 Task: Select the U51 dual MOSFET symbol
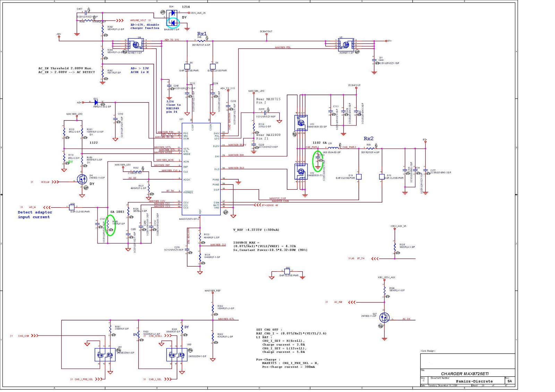(105, 355)
